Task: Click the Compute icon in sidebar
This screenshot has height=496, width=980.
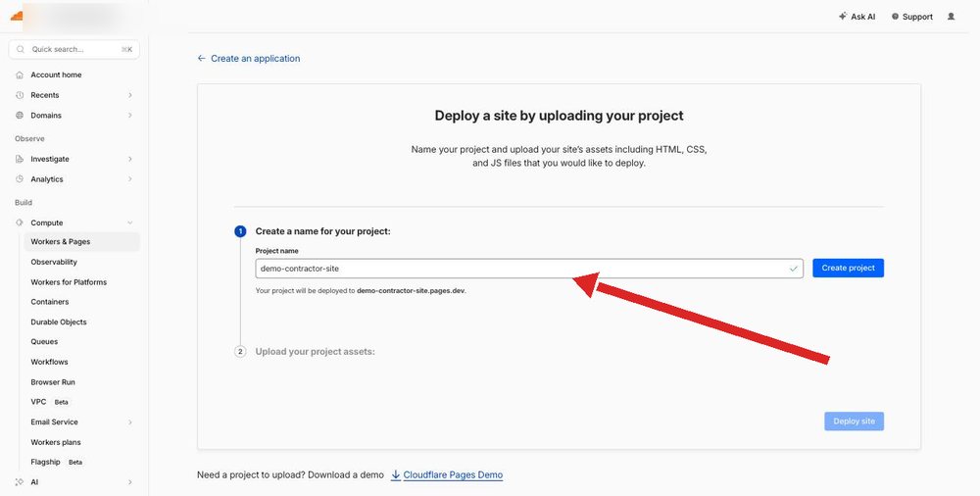Action: 20,223
